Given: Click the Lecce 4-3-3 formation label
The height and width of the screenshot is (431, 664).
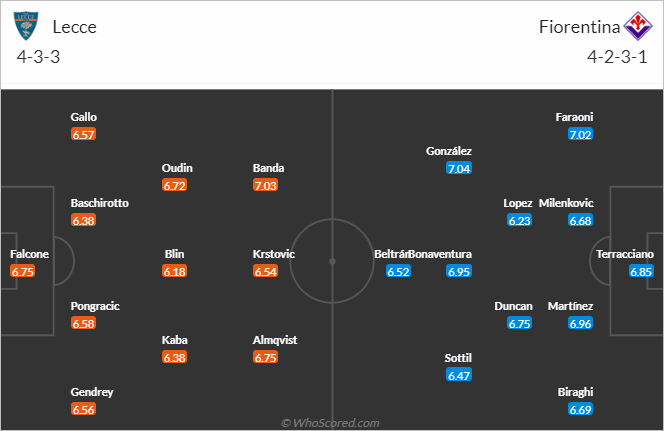Looking at the screenshot, I should click(x=39, y=57).
